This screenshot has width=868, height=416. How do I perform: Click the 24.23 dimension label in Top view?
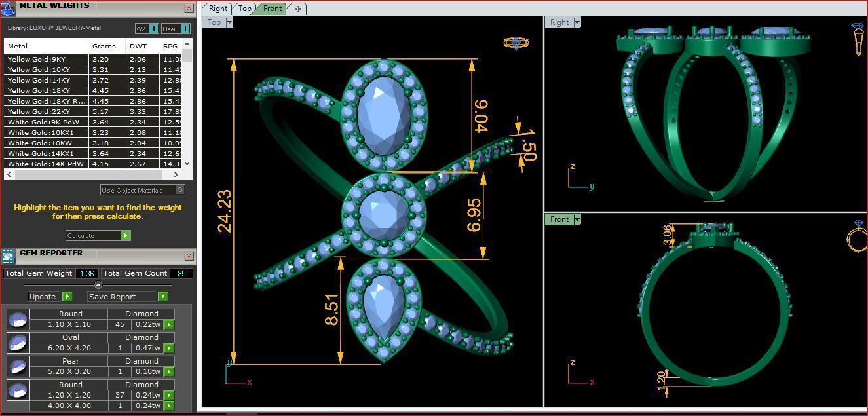pyautogui.click(x=225, y=211)
